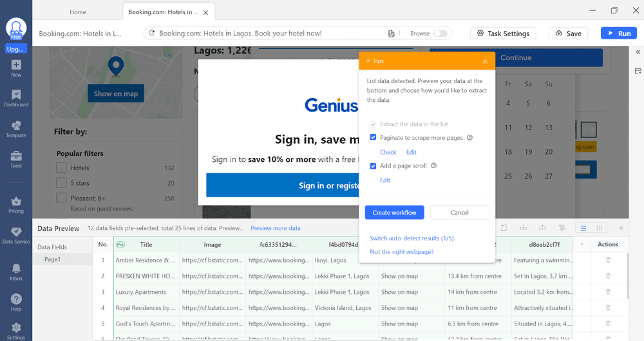Click the page-edit icon in URL bar
The width and height of the screenshot is (644, 341).
click(391, 34)
